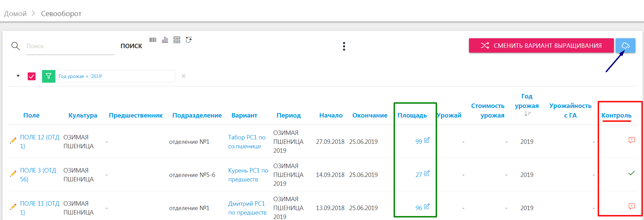644x220 pixels.
Task: Click the green funnel filter icon
Action: click(x=49, y=76)
